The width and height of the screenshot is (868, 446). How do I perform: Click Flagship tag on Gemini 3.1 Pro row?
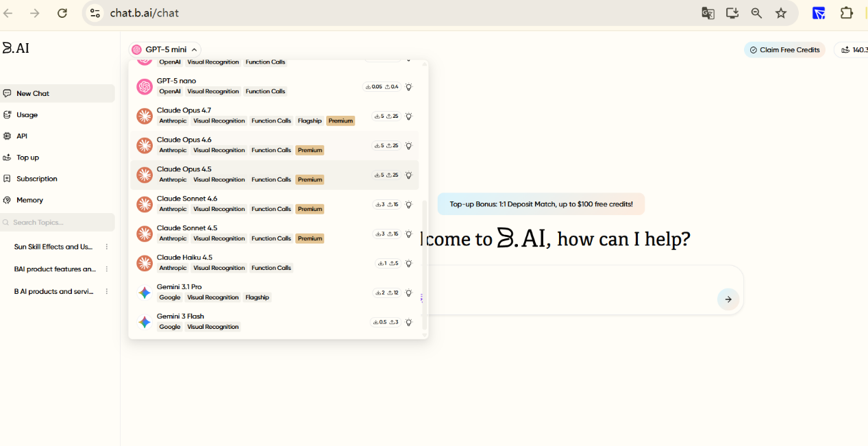257,297
